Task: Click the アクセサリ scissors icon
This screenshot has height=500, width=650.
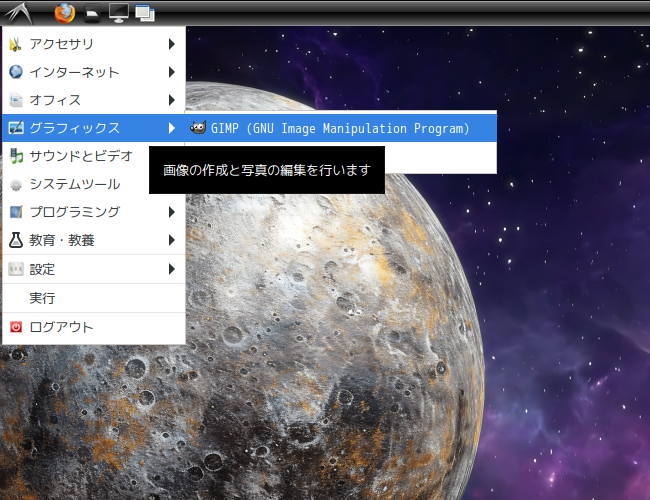Action: coord(16,44)
